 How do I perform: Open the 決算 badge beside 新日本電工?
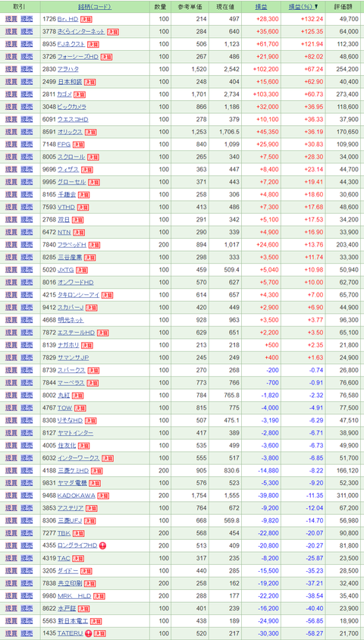[x=96, y=622]
